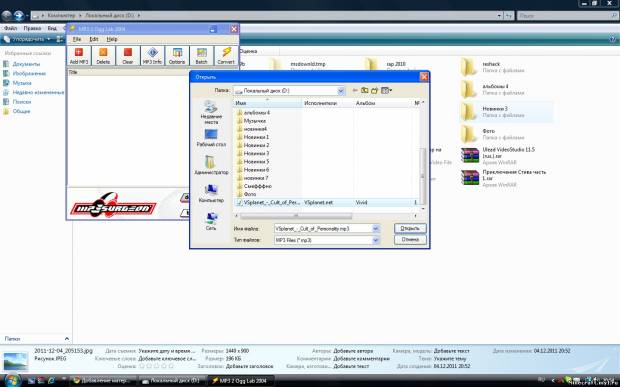620x387 pixels.
Task: Click the file name input field
Action: (323, 228)
